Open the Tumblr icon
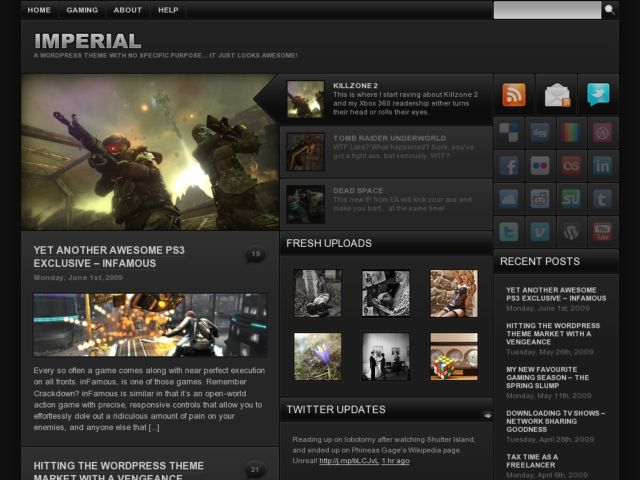The height and width of the screenshot is (480, 640). tap(602, 199)
